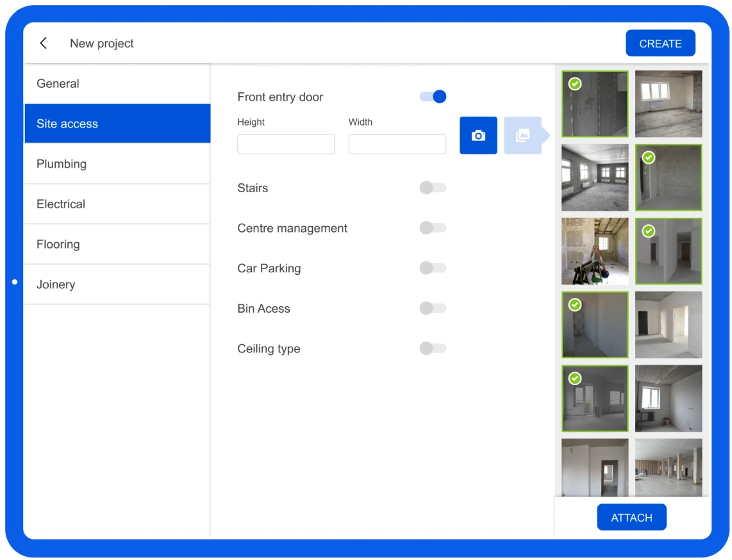The image size is (732, 560).
Task: Select the photo with window and radiator
Action: click(668, 399)
